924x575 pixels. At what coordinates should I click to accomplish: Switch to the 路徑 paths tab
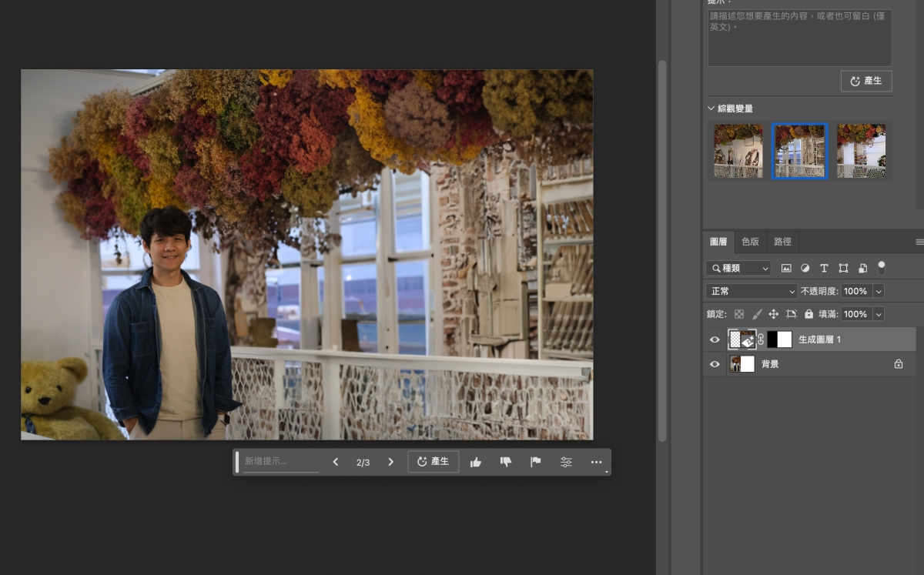click(782, 242)
